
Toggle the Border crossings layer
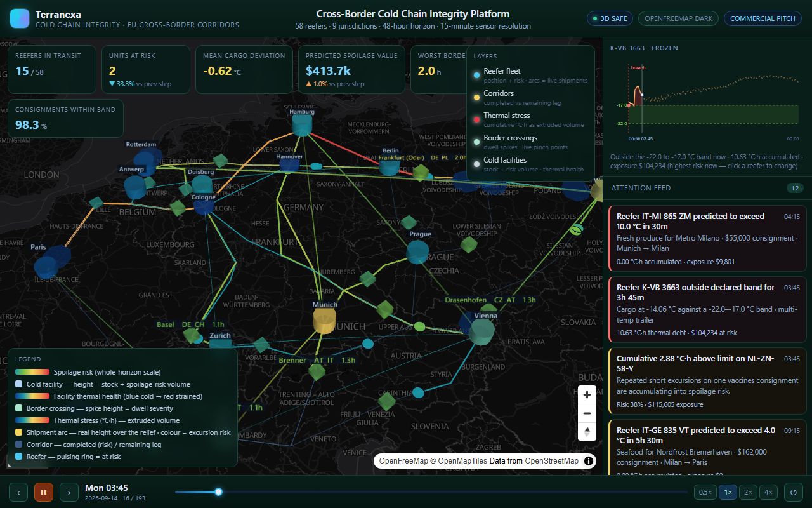530,142
